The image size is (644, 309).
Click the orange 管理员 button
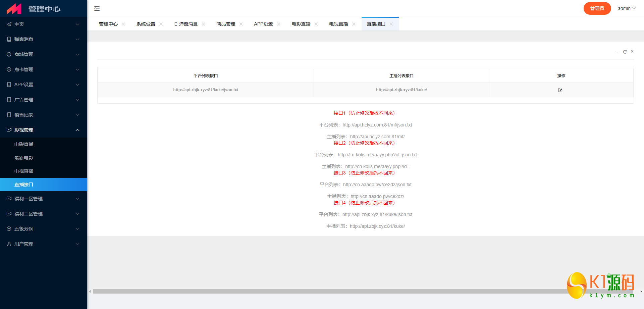[x=597, y=8]
